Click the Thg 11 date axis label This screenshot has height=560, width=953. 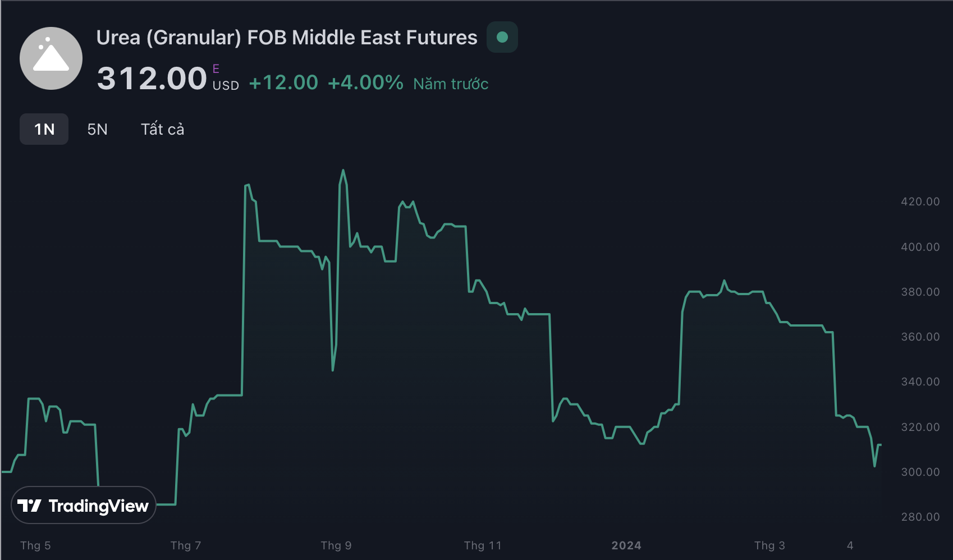point(483,545)
